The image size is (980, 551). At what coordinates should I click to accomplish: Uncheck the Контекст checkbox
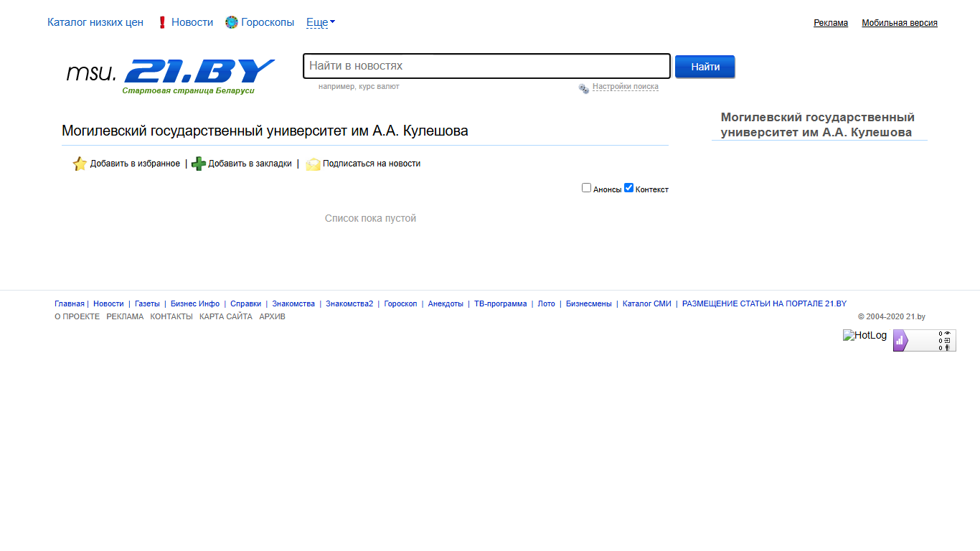(x=628, y=188)
